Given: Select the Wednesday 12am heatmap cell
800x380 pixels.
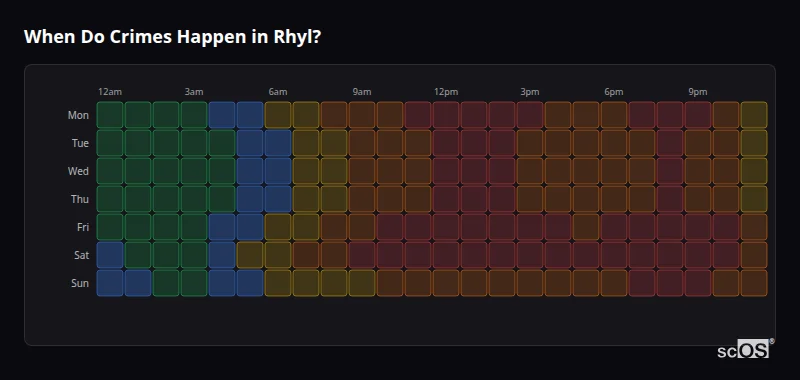Looking at the screenshot, I should 110,171.
